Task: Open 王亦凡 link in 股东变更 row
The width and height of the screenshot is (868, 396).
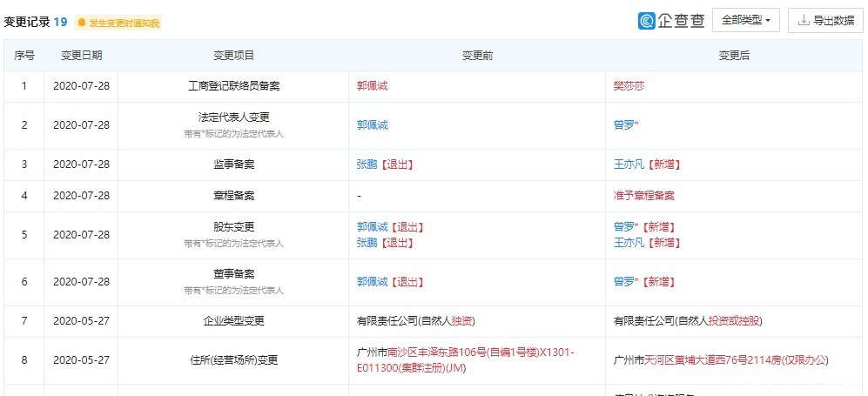Action: tap(629, 242)
